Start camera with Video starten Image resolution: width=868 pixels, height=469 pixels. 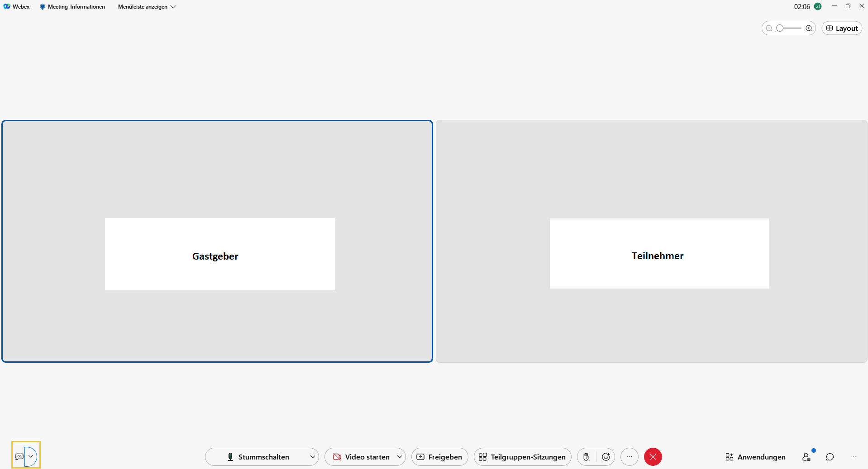coord(361,457)
